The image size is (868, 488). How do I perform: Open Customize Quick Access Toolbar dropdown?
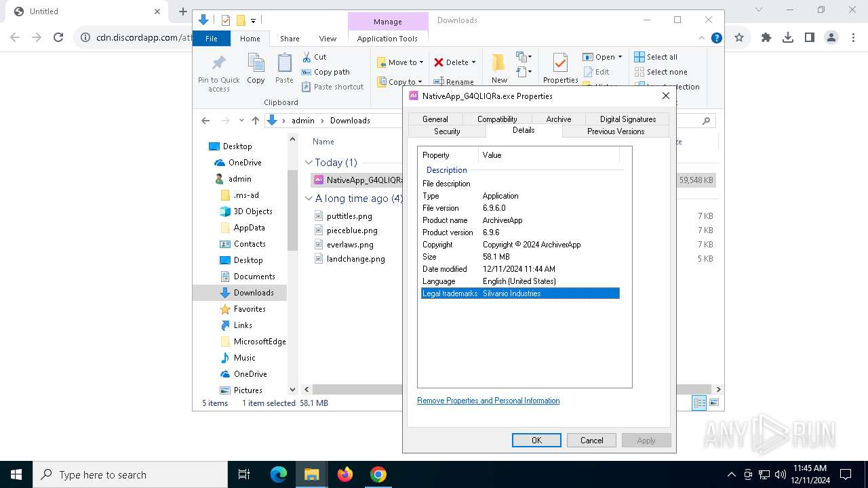click(x=253, y=21)
